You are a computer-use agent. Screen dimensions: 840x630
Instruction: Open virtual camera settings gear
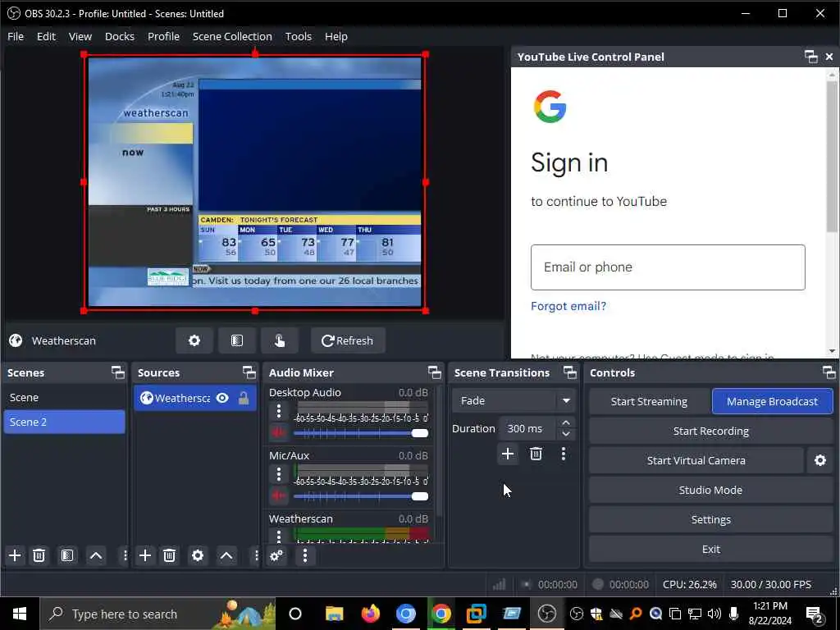820,461
